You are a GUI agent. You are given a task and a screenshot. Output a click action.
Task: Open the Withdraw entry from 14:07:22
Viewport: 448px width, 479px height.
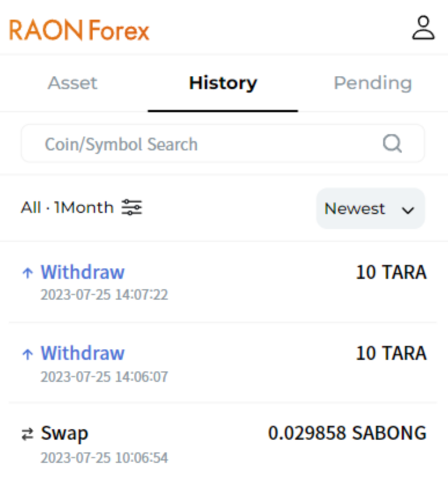click(x=82, y=272)
